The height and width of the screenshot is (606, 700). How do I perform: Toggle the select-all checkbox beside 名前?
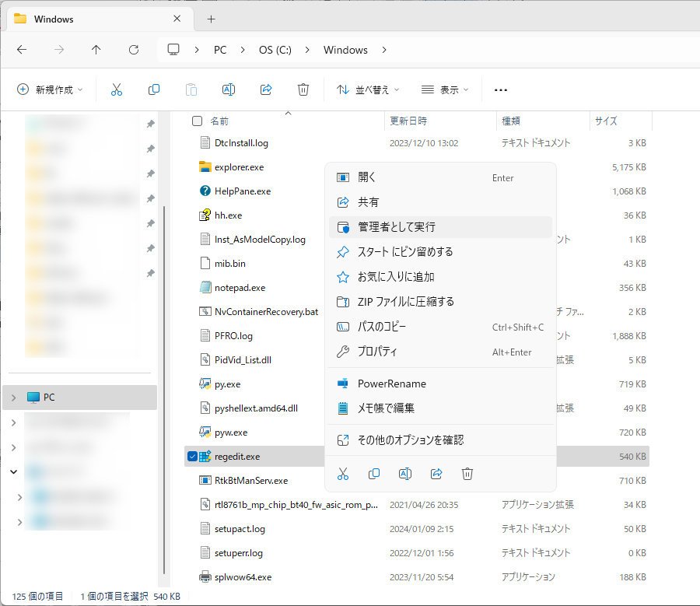197,121
